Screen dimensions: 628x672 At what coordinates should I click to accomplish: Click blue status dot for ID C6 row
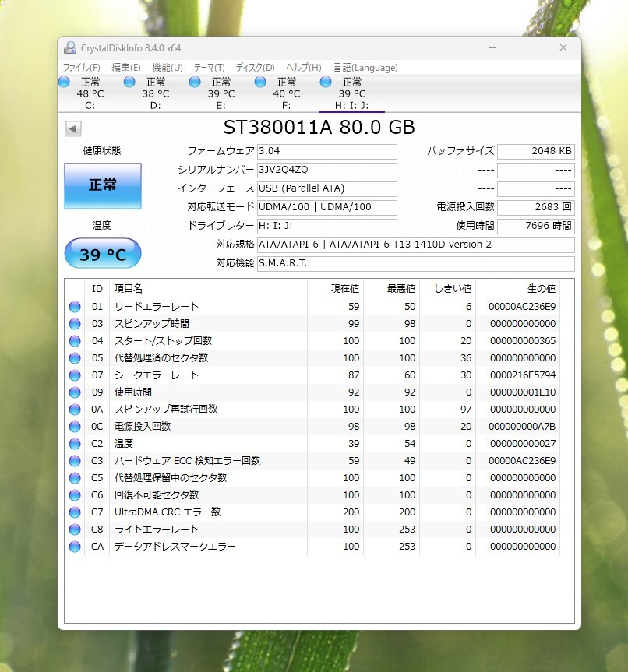pos(75,495)
